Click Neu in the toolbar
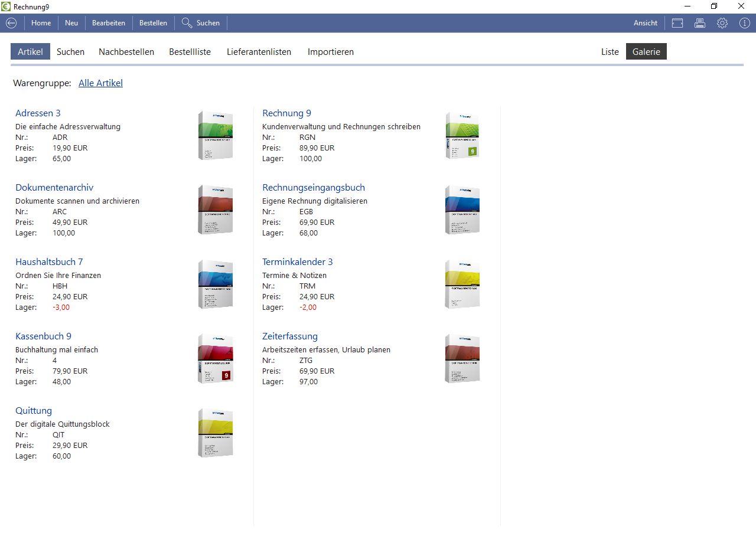Viewport: 756px width, 543px height. click(x=71, y=23)
